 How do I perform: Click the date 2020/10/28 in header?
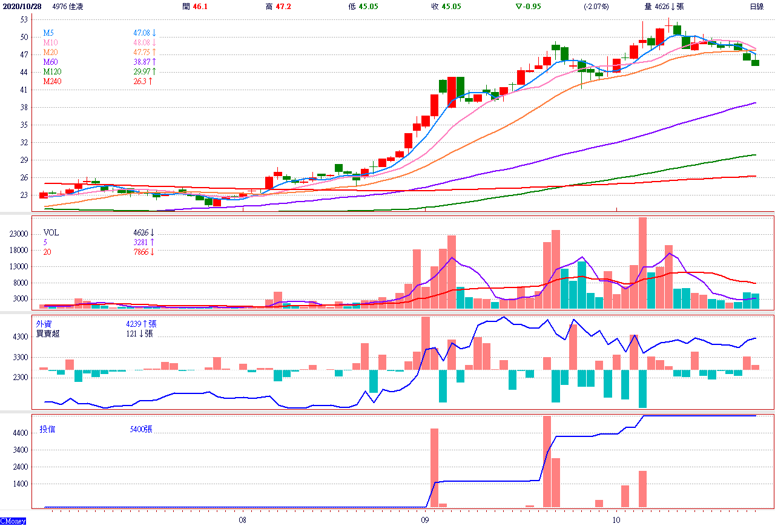(24, 6)
